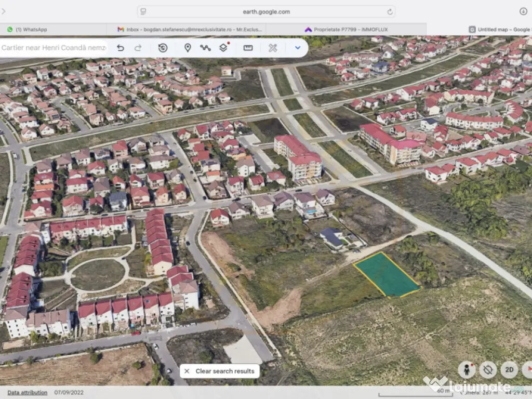Switch to the WhatsApp browser tab

[31, 30]
